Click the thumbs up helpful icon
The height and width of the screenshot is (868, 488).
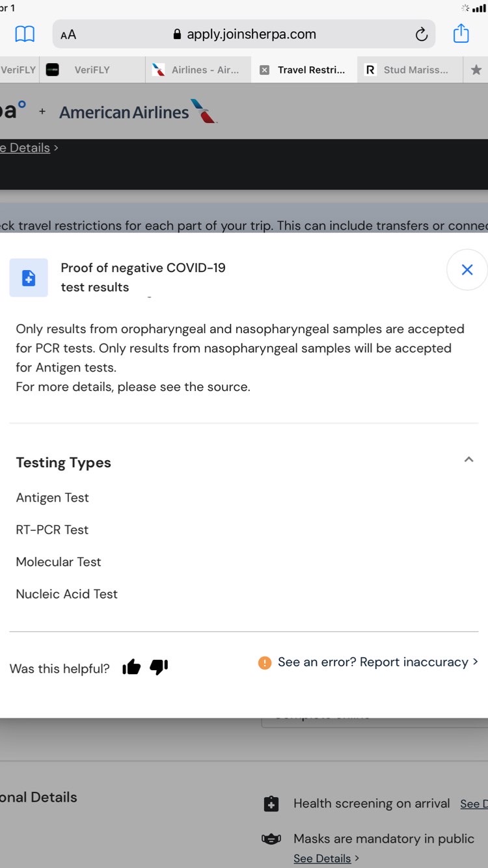coord(131,667)
